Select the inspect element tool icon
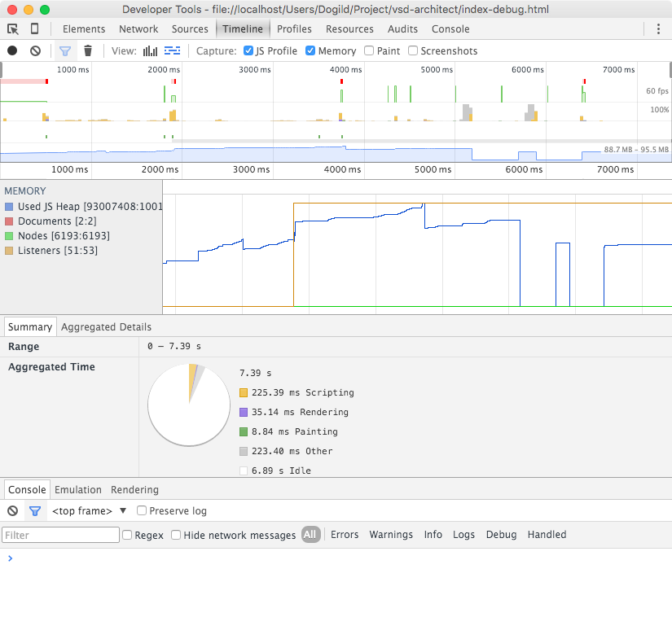This screenshot has width=672, height=639. (13, 29)
